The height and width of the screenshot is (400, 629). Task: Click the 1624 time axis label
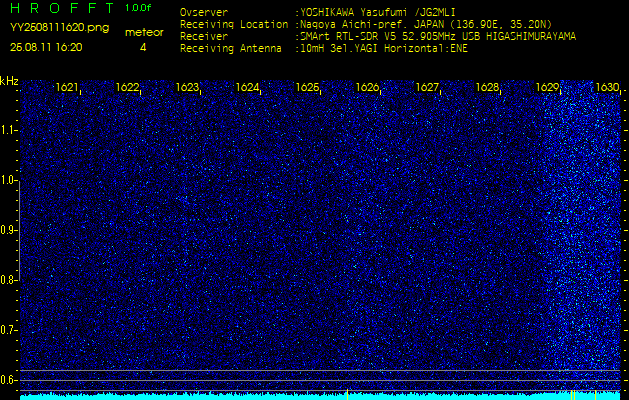pyautogui.click(x=247, y=87)
